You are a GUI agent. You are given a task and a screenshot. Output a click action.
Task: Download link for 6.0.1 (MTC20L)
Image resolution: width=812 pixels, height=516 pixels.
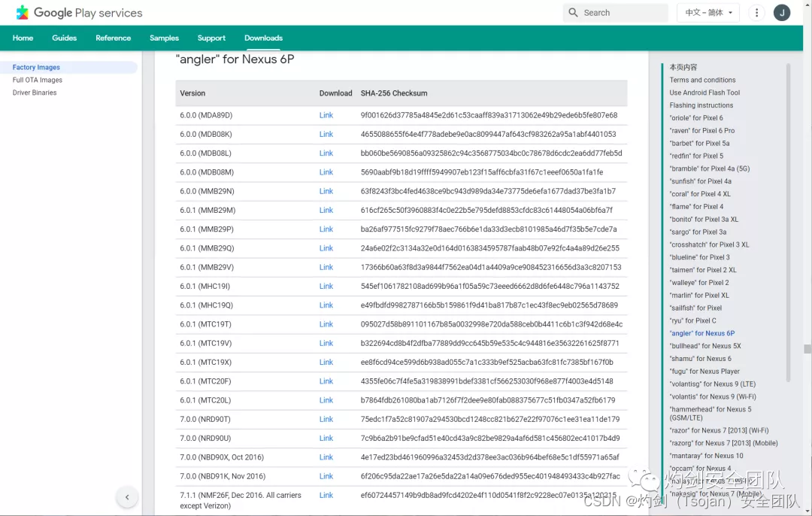coord(326,400)
